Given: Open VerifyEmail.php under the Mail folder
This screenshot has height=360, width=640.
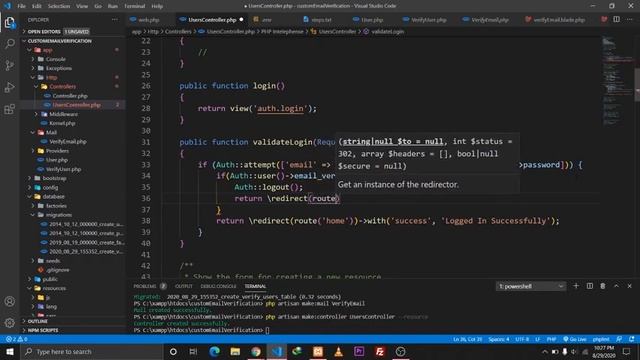Looking at the screenshot, I should coord(68,142).
